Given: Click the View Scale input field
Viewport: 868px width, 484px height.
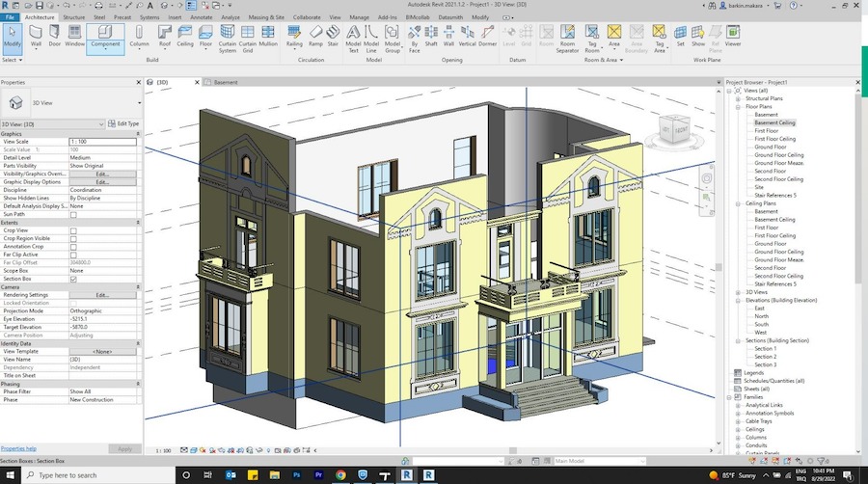Looking at the screenshot, I should (x=102, y=142).
